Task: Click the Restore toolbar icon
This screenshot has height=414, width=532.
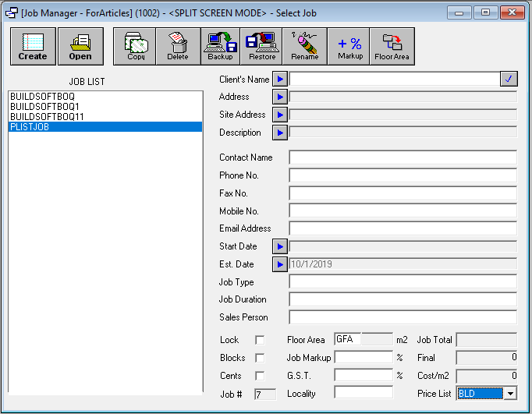Action: (262, 47)
